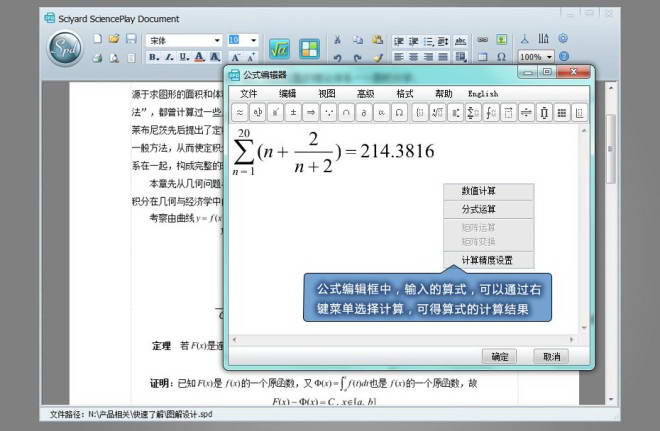Image resolution: width=660 pixels, height=431 pixels.
Task: Cancel formula editor with 取消 button
Action: (551, 357)
